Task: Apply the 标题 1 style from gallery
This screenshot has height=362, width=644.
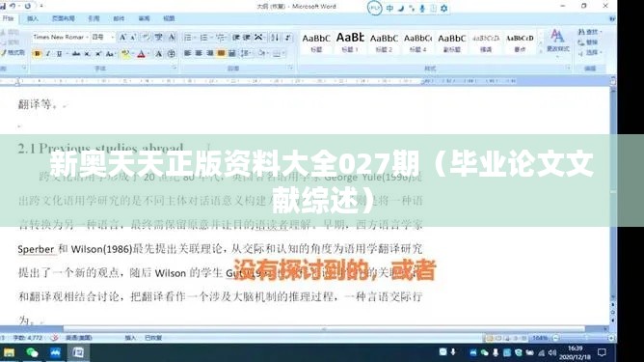Action: [x=350, y=42]
